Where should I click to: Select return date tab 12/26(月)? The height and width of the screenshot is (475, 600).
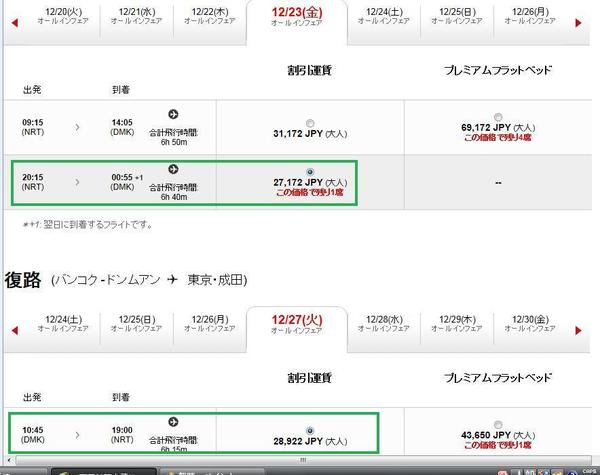210,323
